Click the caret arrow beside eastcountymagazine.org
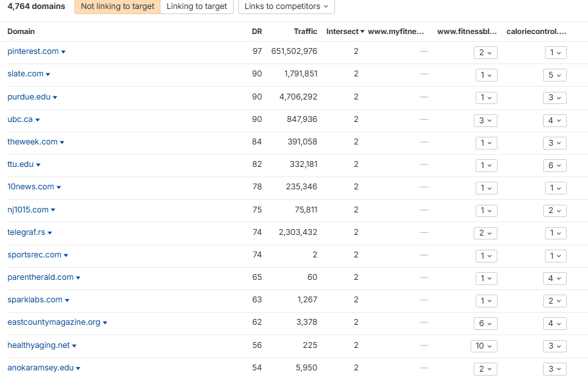Screen dimensions: 588x380 (105, 323)
